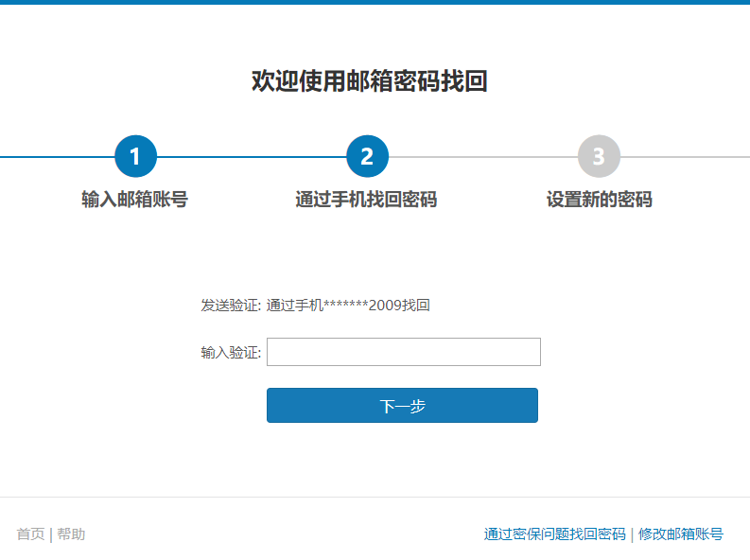Click the gray progress line between steps 2 and 3
The image size is (750, 560).
(x=482, y=156)
